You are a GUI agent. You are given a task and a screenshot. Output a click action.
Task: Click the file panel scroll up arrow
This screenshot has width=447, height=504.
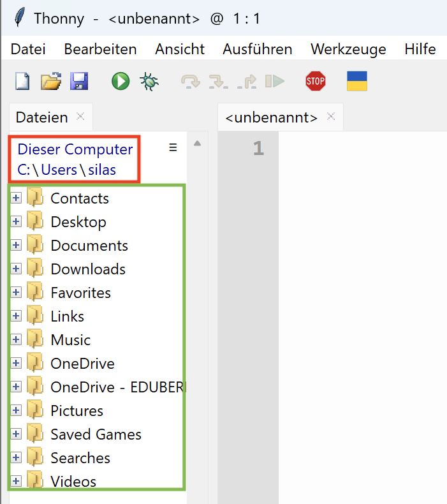[x=197, y=144]
